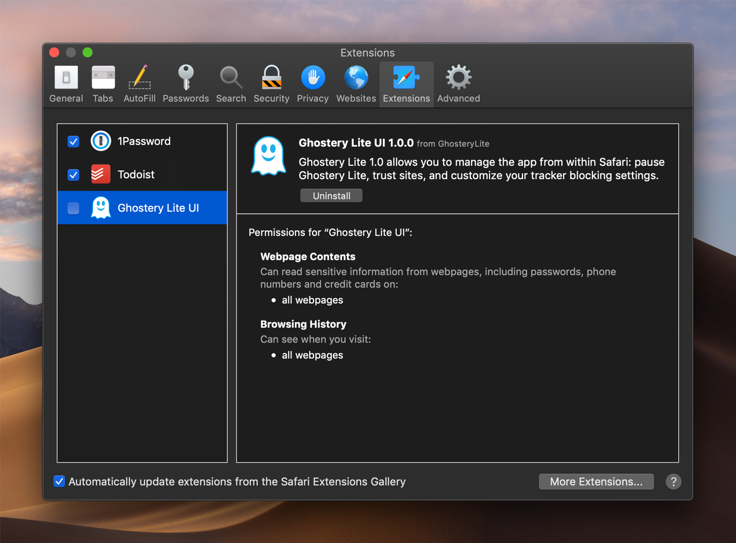736x543 pixels.
Task: Click the 1Password extension icon in list
Action: [x=100, y=141]
